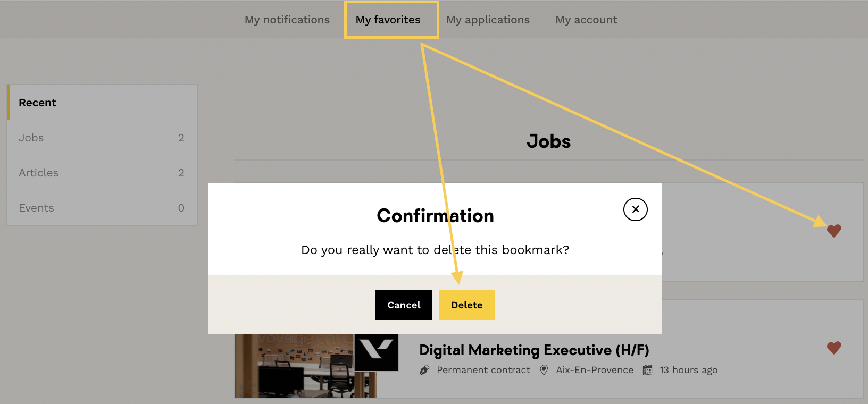Viewport: 868px width, 404px height.
Task: Click the heart icon on the first job card
Action: point(834,231)
